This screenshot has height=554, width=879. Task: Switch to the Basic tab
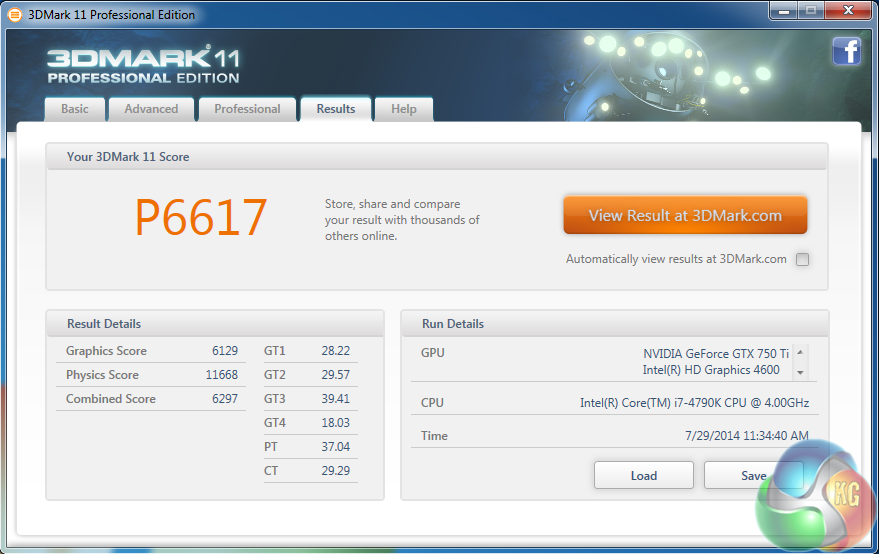[x=75, y=109]
